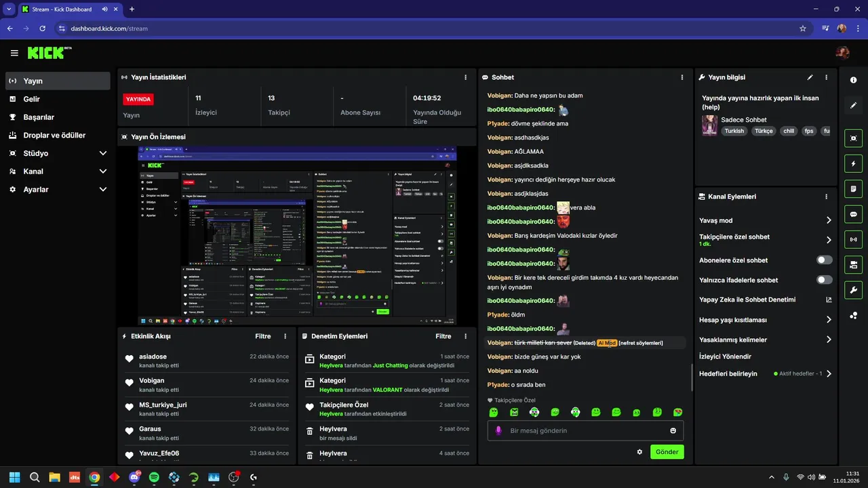Screen dimensions: 868x488
Task: Open Yayın İstatistikleri three-dot menu
Action: pyautogui.click(x=465, y=77)
